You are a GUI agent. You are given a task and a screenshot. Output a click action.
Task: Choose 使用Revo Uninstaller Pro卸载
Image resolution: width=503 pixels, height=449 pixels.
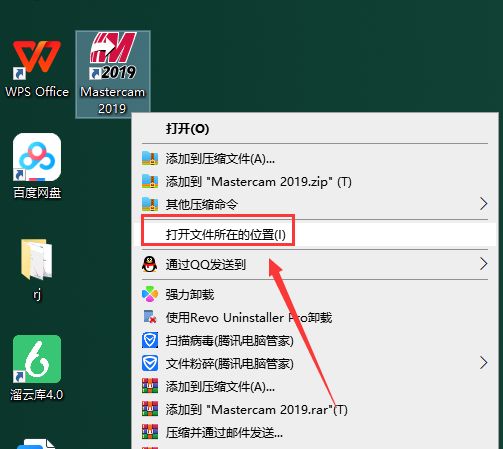click(315, 317)
